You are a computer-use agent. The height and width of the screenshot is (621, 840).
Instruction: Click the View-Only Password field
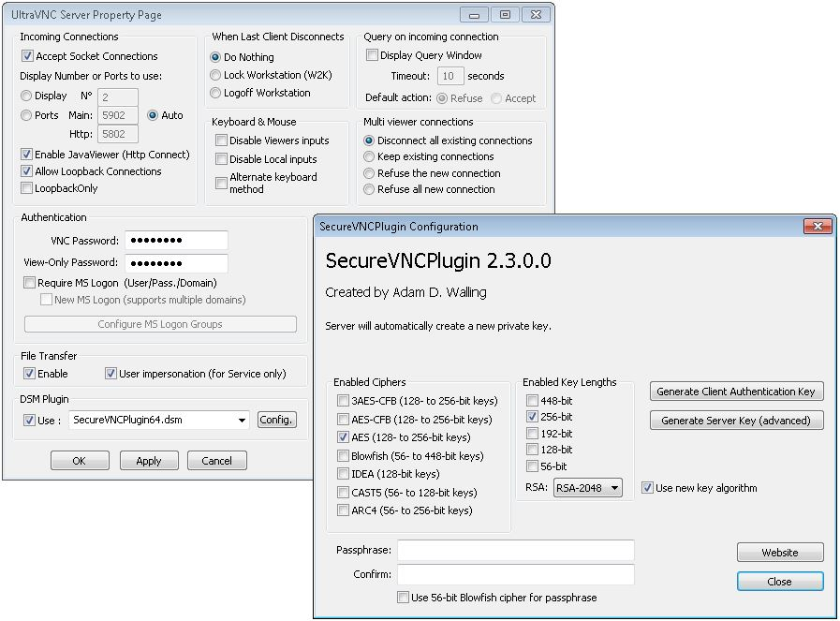pos(176,263)
